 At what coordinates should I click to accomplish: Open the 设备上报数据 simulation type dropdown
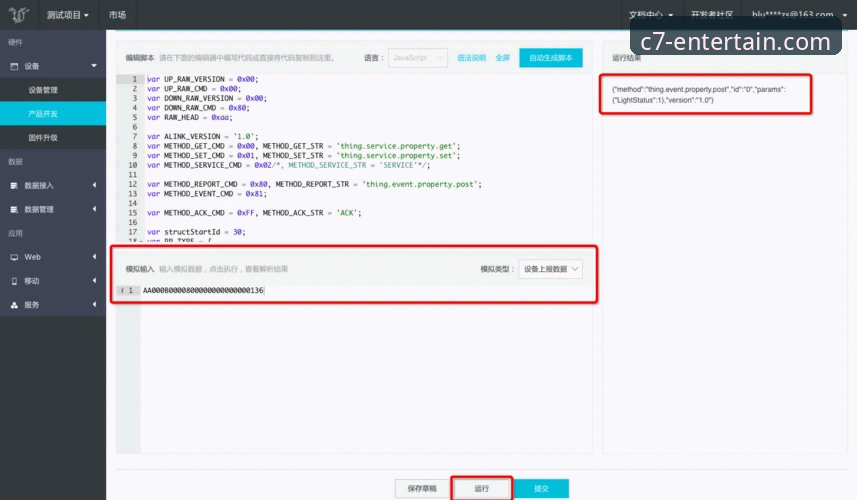(x=550, y=269)
